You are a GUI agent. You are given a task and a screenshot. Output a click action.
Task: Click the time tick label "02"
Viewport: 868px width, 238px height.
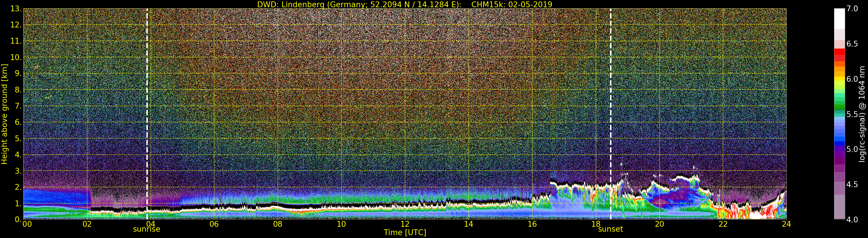87,224
